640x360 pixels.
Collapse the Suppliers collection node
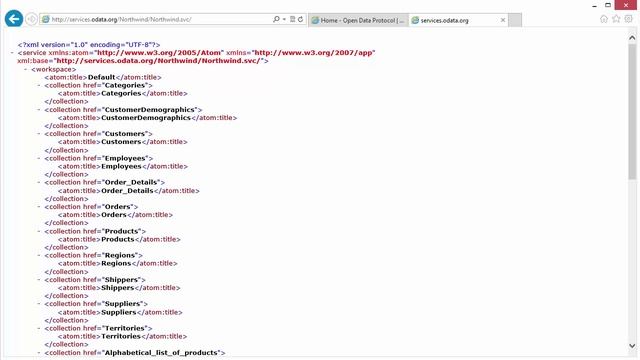[x=39, y=304]
